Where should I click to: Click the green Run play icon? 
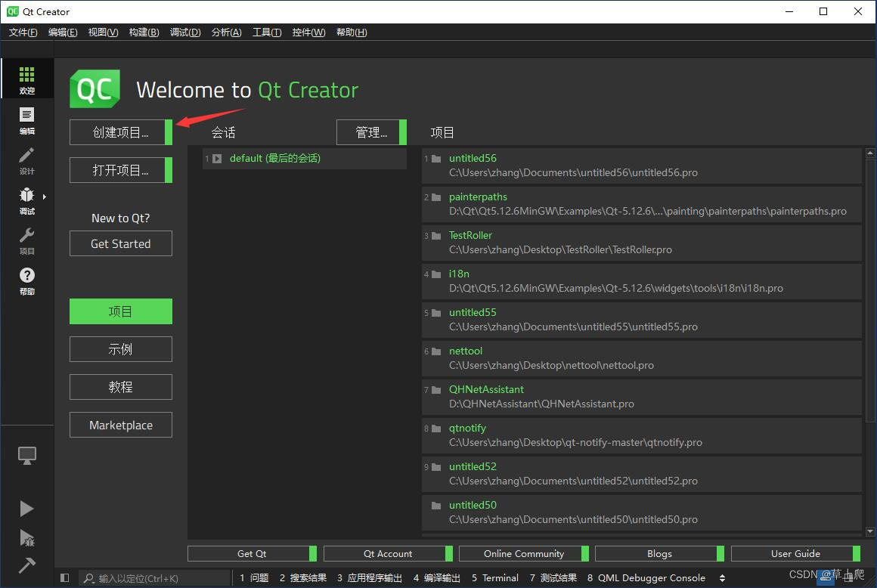coord(26,508)
